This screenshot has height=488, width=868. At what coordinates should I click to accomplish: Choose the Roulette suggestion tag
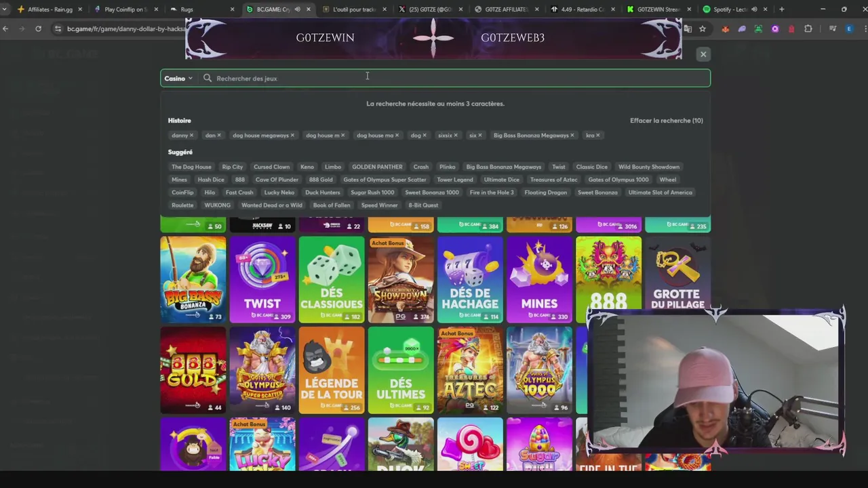[182, 205]
